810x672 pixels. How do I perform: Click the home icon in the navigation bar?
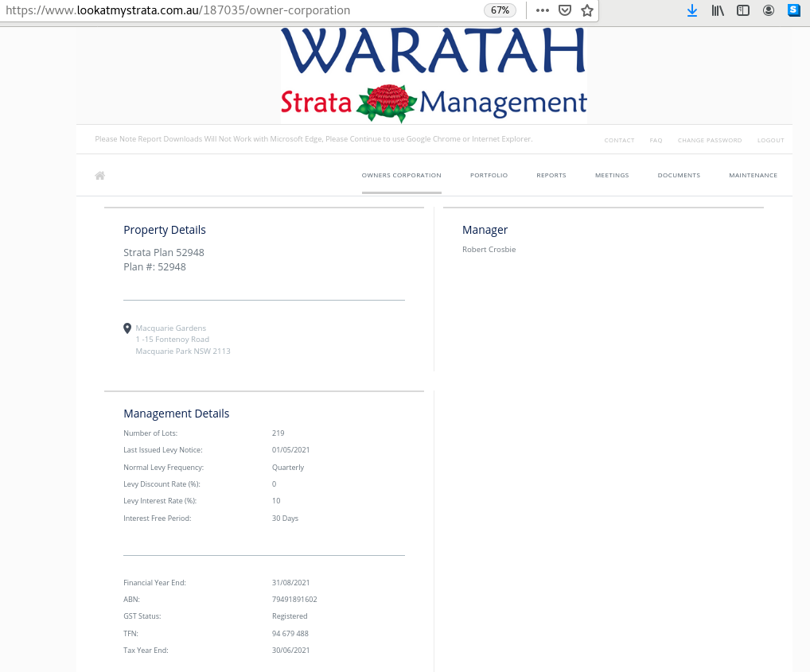pos(100,176)
